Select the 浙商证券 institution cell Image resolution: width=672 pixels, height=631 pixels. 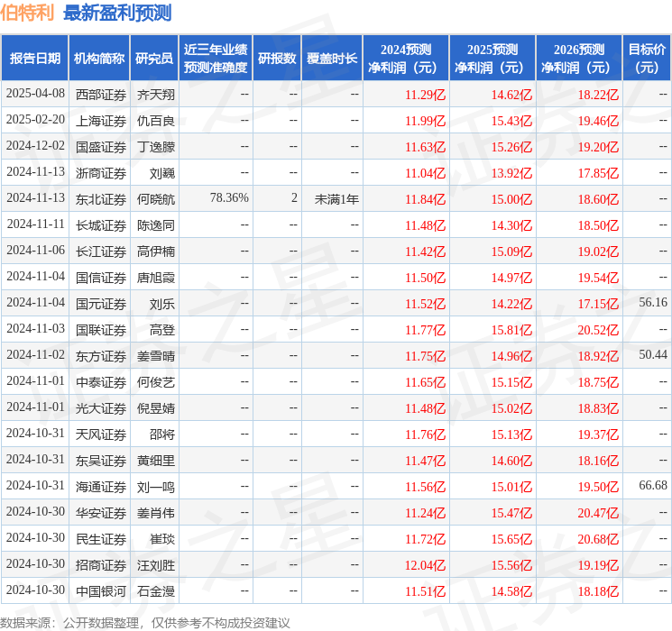point(101,173)
